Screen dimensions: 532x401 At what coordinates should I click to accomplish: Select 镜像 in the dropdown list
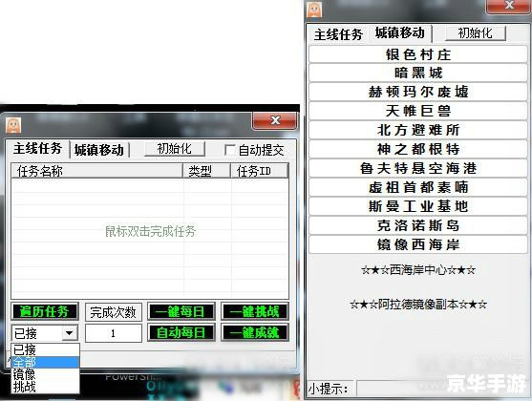click(x=46, y=374)
